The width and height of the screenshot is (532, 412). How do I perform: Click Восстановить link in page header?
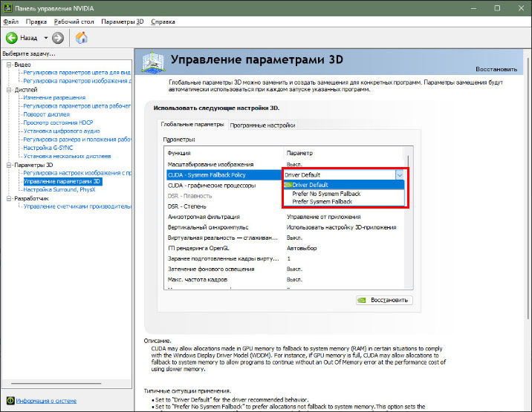[x=496, y=69]
